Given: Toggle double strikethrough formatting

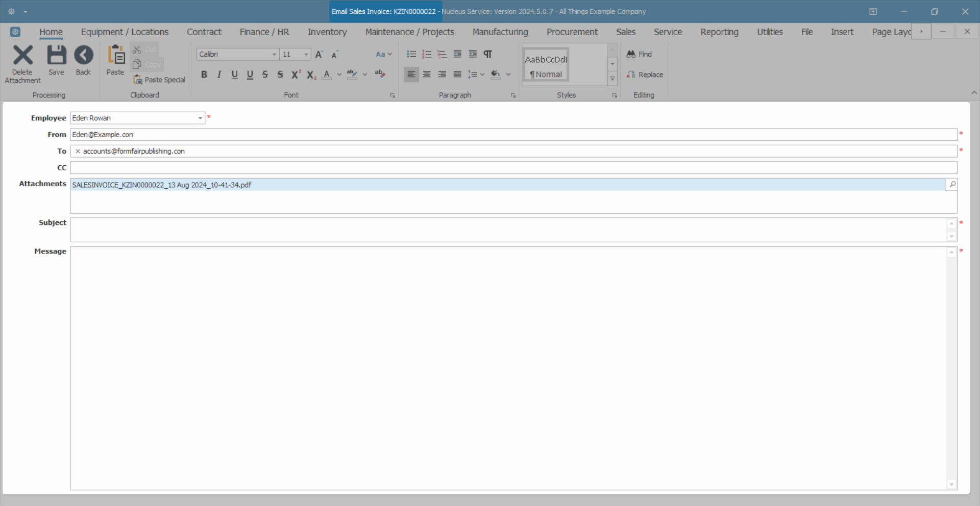Looking at the screenshot, I should tap(280, 74).
